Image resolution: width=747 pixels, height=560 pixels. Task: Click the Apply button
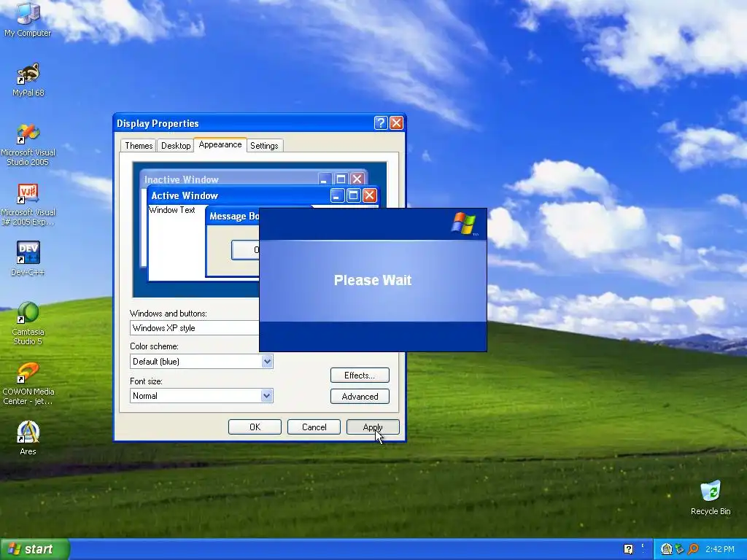(373, 427)
